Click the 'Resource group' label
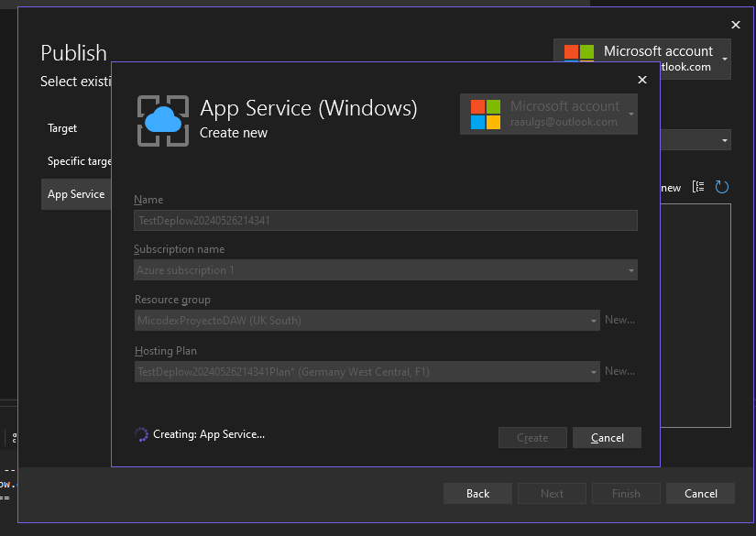The width and height of the screenshot is (756, 536). [172, 300]
